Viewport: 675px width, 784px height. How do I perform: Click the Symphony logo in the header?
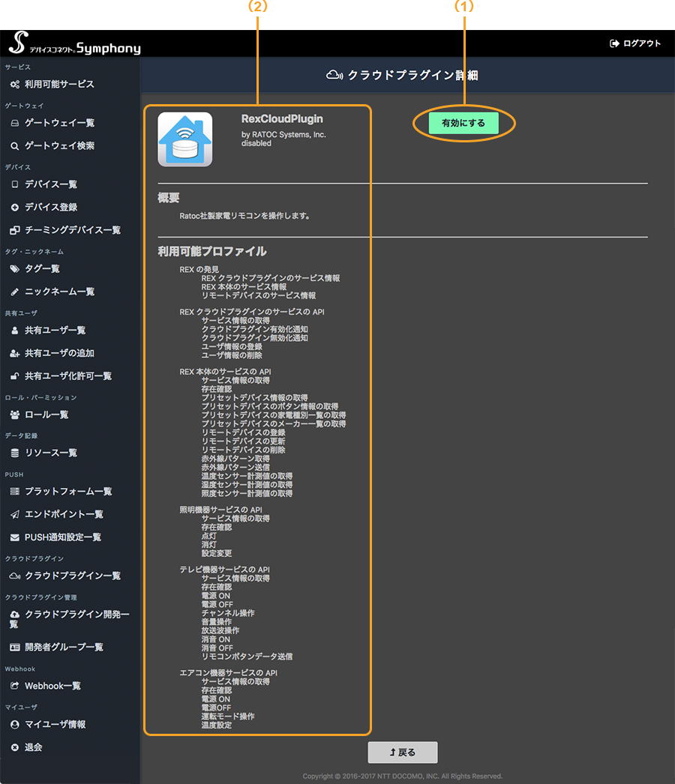click(75, 43)
